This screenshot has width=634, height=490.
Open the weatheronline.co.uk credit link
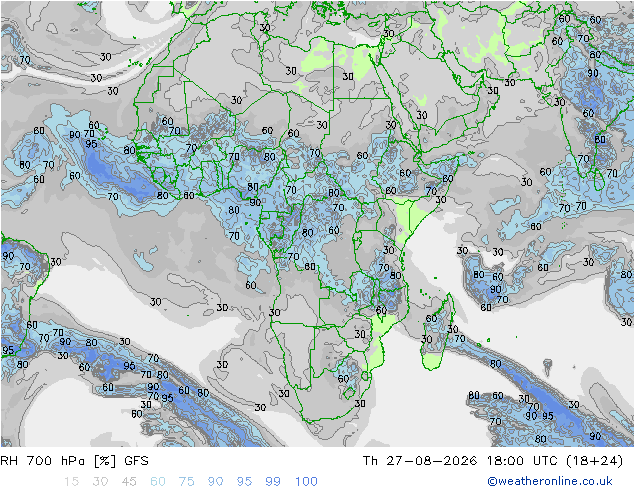[550, 481]
